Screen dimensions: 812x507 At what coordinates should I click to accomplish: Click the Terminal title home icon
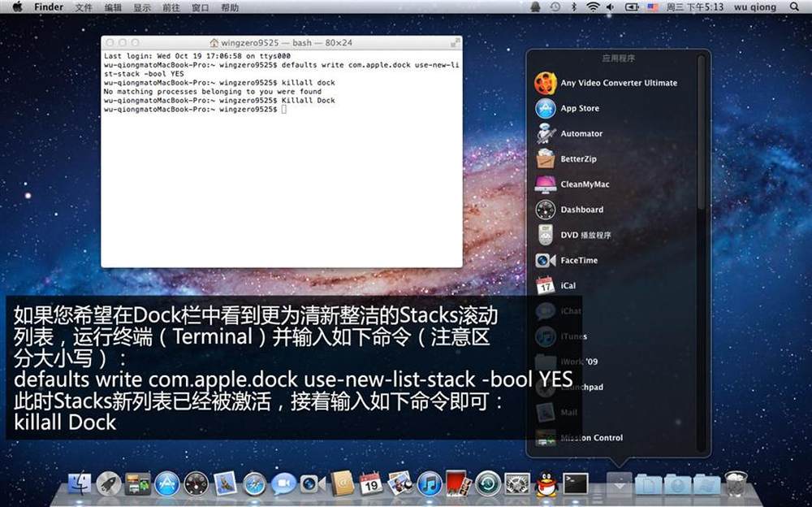(x=214, y=43)
